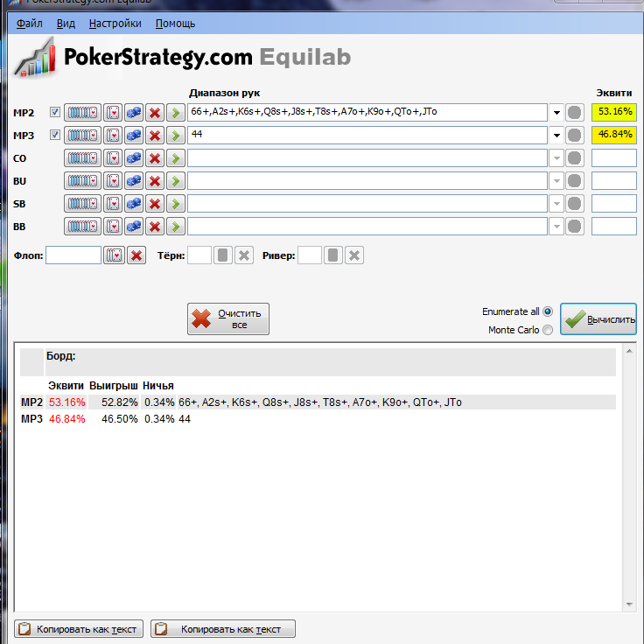This screenshot has width=644, height=644.
Task: Clear CO range with red X
Action: pyautogui.click(x=155, y=158)
